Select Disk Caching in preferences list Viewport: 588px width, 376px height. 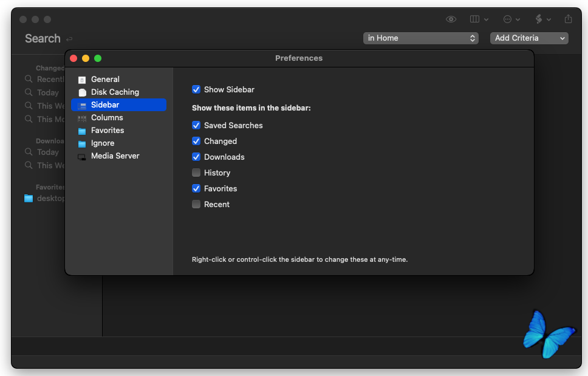[x=115, y=92]
